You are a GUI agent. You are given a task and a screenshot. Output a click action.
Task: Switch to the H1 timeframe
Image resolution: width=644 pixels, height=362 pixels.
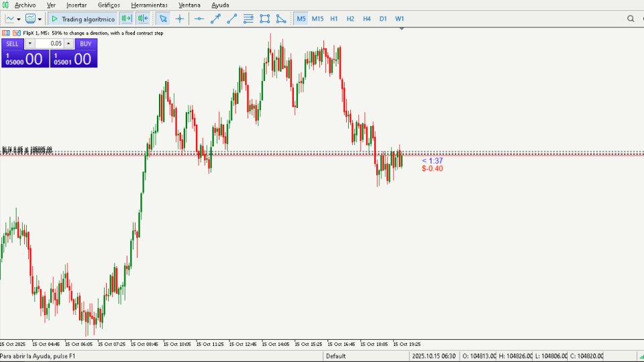tap(334, 19)
